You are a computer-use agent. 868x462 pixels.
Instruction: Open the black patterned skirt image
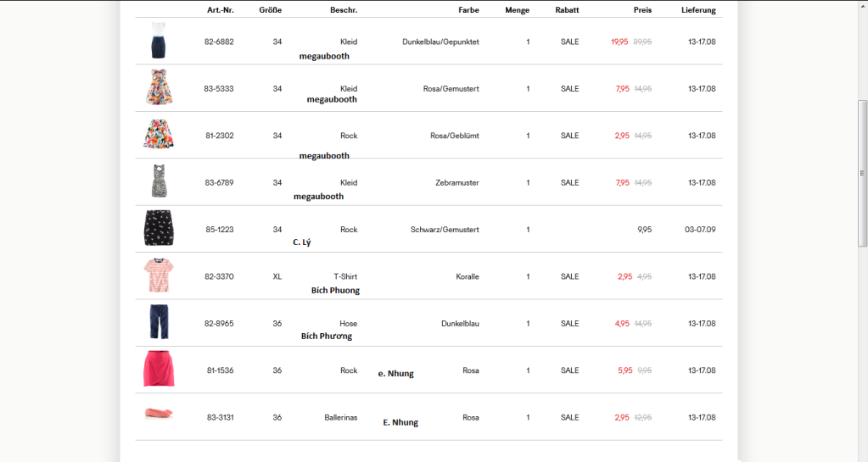point(159,228)
